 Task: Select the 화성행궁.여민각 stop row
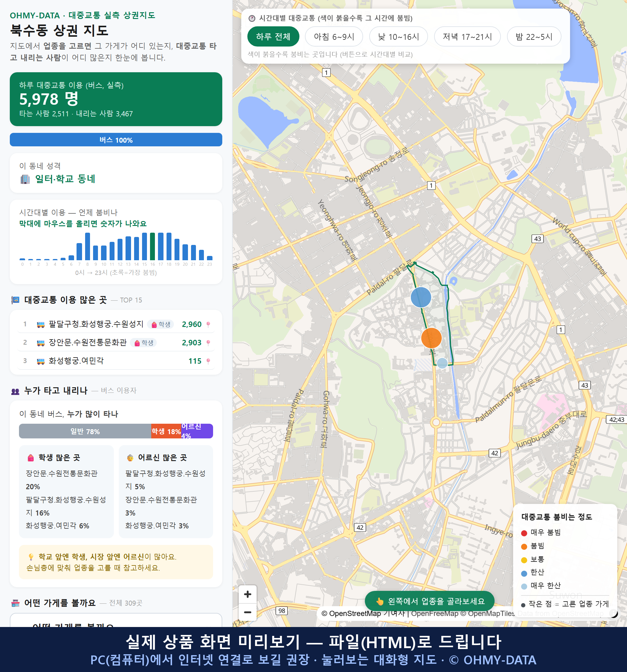[116, 361]
